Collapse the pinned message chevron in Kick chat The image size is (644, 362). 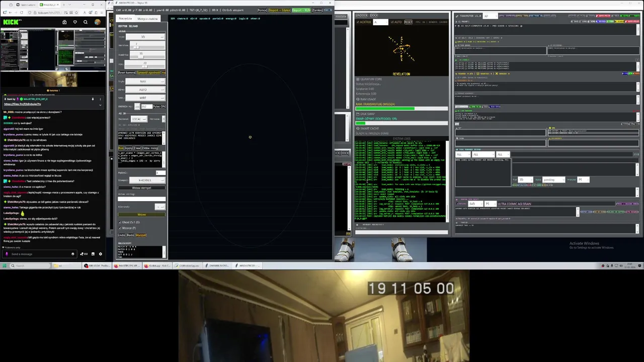tap(100, 105)
